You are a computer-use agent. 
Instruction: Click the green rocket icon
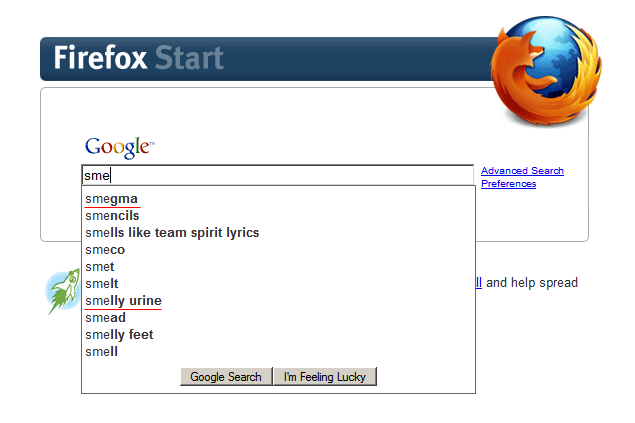pyautogui.click(x=63, y=291)
